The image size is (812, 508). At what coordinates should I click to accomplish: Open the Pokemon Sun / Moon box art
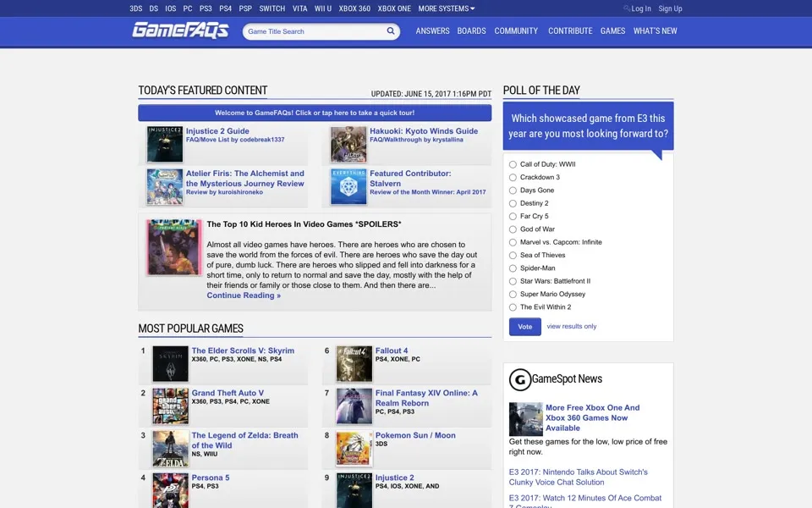[x=354, y=449]
